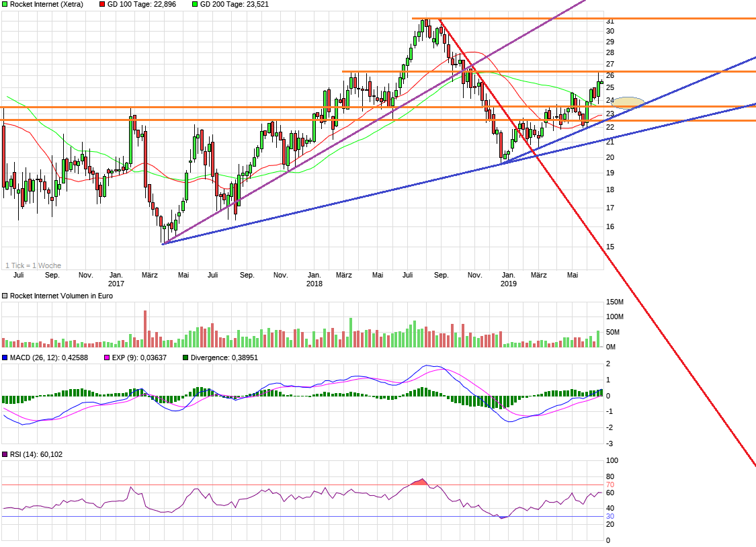Click the dark green Divergence legend square

click(x=185, y=357)
